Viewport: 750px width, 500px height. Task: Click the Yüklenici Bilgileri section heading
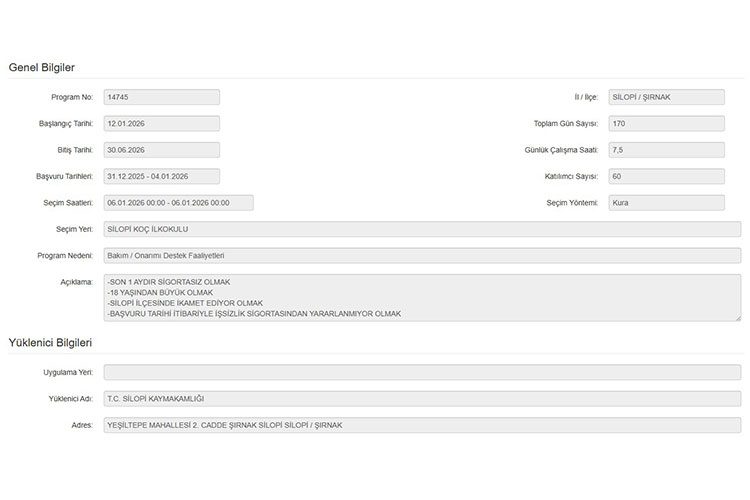50,343
